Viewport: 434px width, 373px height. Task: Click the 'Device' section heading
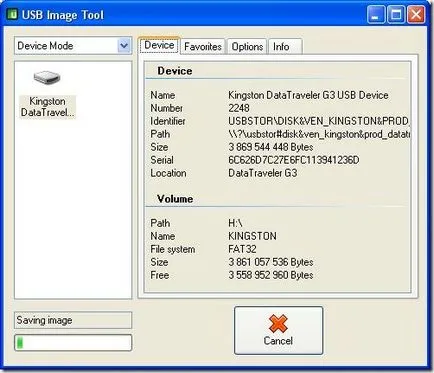coord(175,71)
